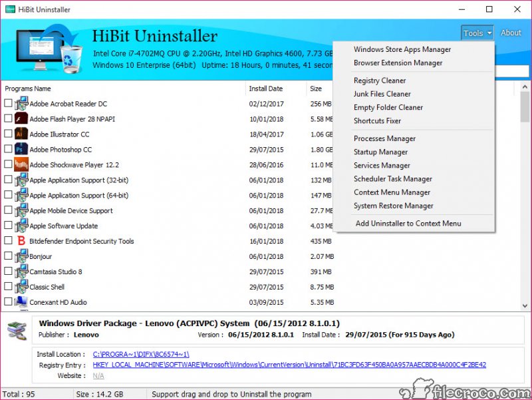Open Startup Manager

(380, 152)
